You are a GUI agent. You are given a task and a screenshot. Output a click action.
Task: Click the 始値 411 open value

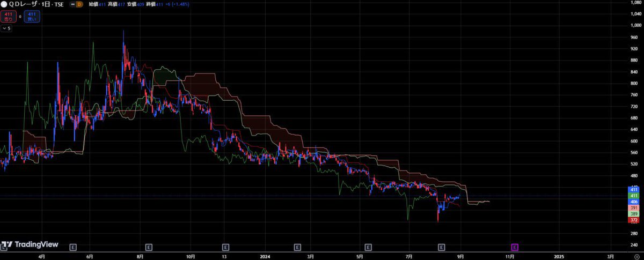(97, 4)
